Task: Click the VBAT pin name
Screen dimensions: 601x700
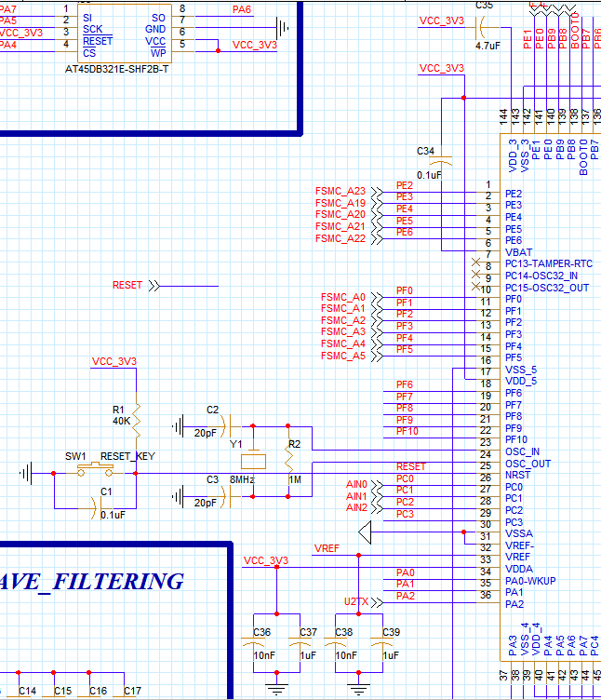Action: [518, 252]
